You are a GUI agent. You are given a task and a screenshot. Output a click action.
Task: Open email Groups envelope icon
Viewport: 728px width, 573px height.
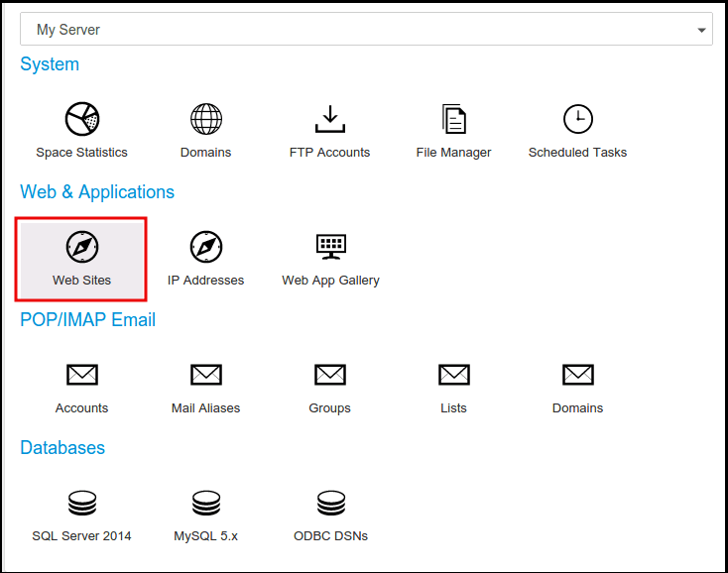coord(329,375)
